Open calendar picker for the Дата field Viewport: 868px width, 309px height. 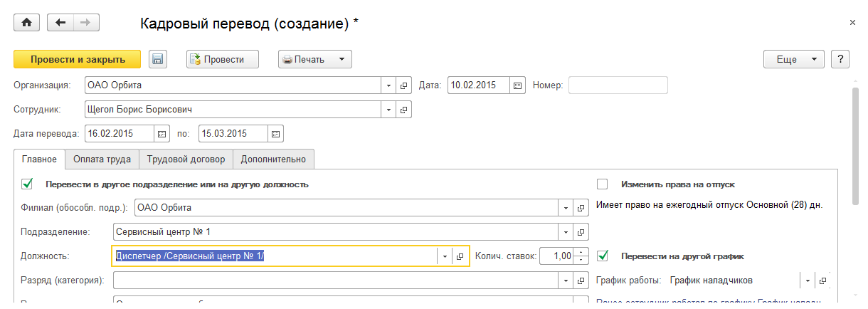click(518, 85)
